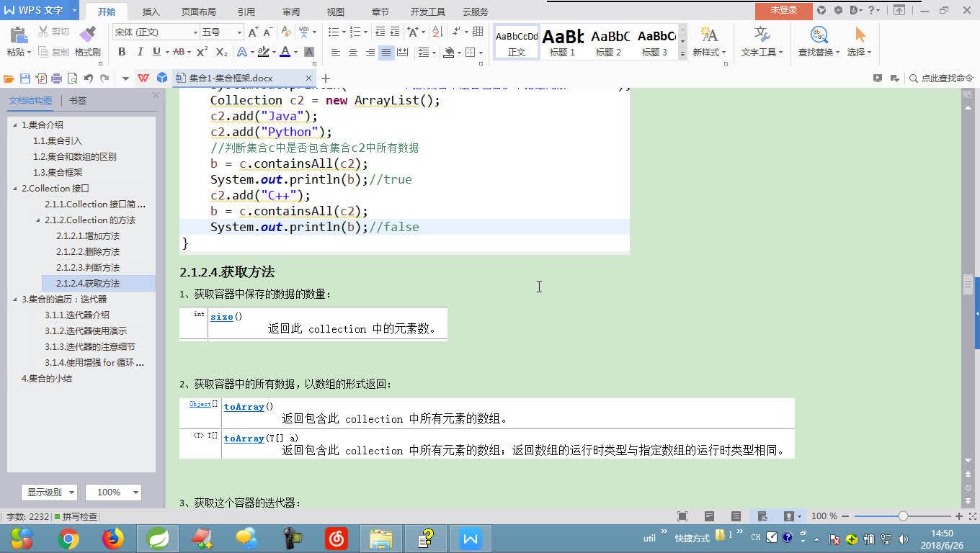Click the print icon in quick access

57,78
